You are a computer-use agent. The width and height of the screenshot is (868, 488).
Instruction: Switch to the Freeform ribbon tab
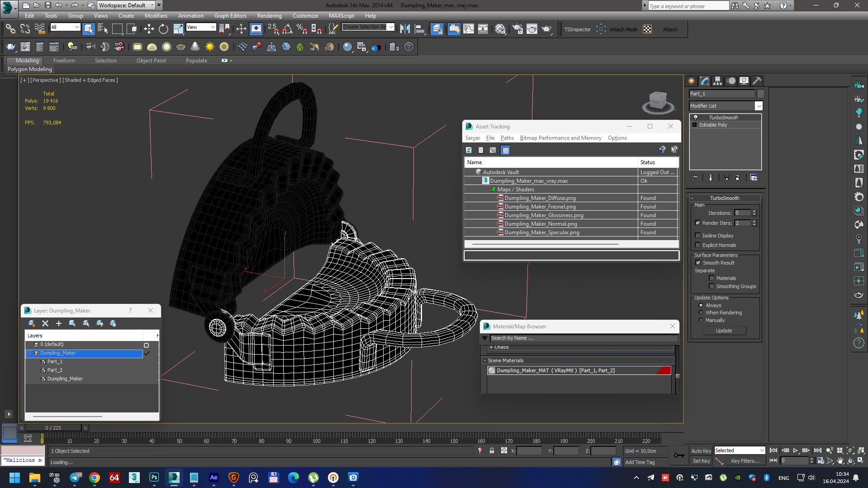pyautogui.click(x=64, y=61)
